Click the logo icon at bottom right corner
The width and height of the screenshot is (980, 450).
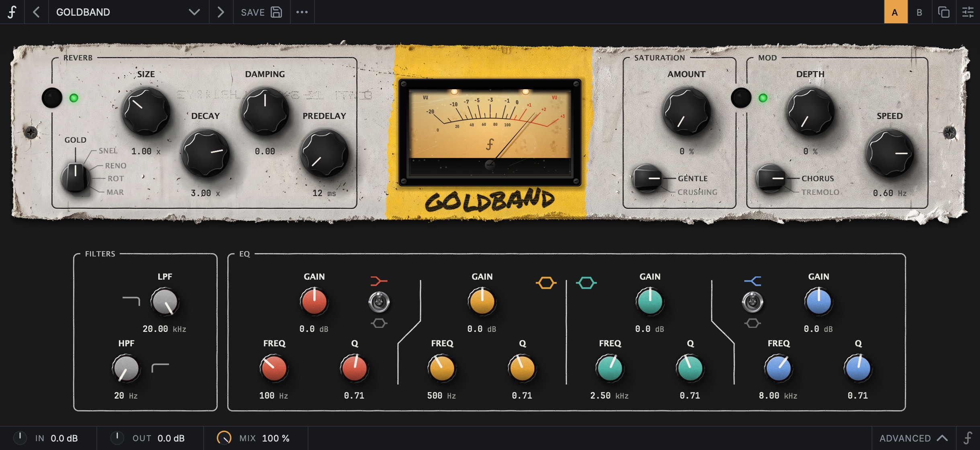(x=968, y=438)
